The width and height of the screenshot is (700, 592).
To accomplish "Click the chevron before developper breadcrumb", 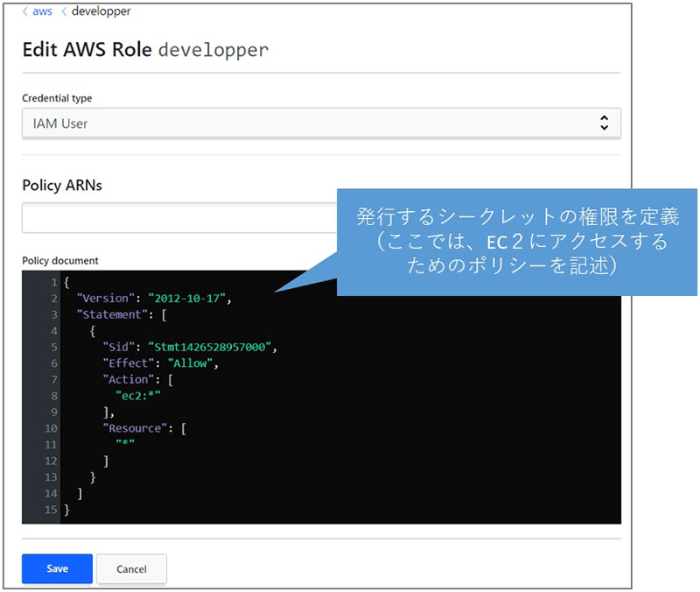I will (x=64, y=11).
